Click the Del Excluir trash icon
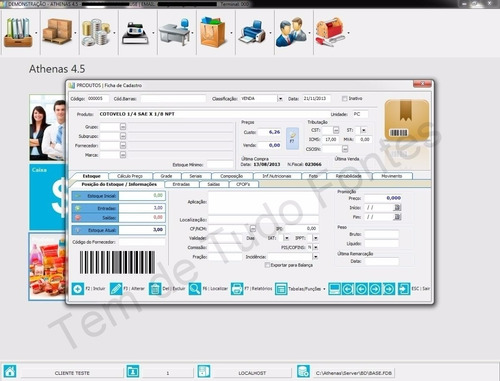This screenshot has width=500, height=381. tap(155, 289)
